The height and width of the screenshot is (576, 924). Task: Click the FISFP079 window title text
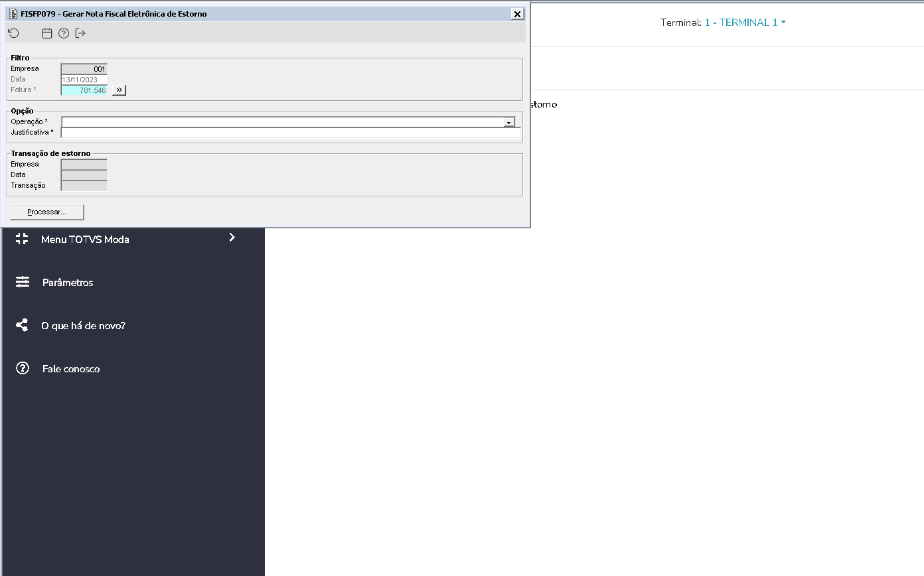114,14
